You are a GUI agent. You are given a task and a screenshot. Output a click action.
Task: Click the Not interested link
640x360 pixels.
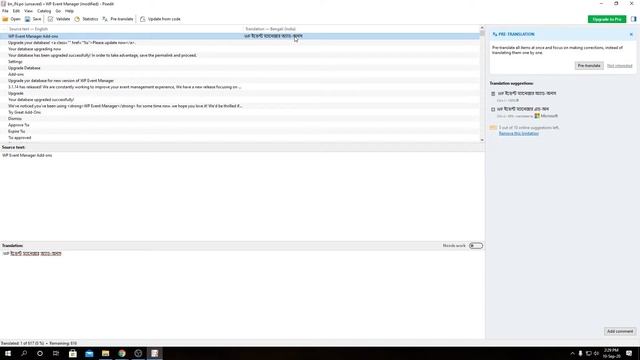(619, 66)
